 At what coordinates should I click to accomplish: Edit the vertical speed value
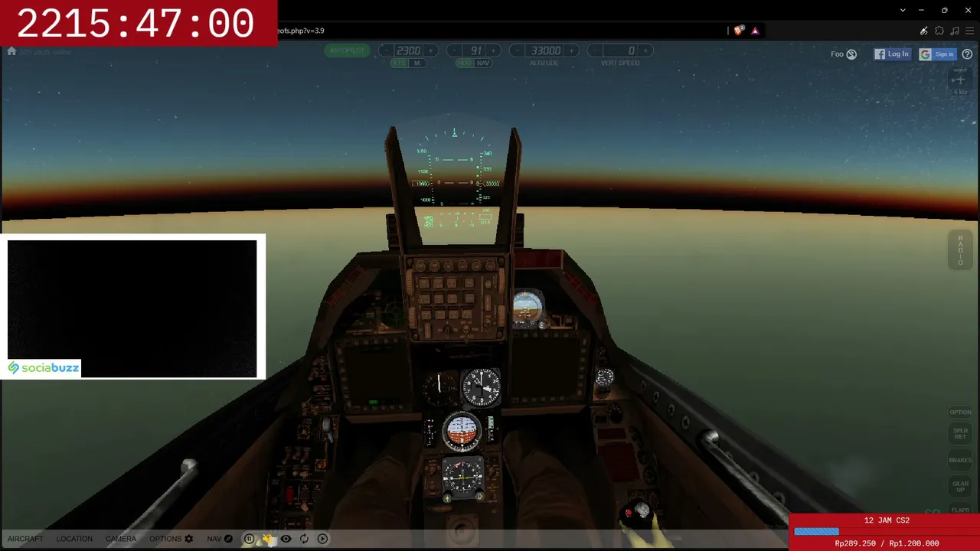pyautogui.click(x=620, y=51)
